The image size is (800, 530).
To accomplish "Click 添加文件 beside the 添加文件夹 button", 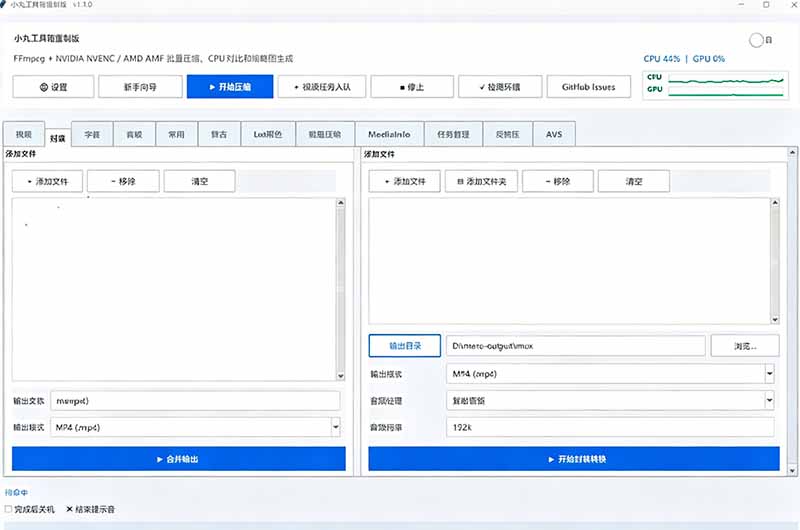I will (405, 181).
